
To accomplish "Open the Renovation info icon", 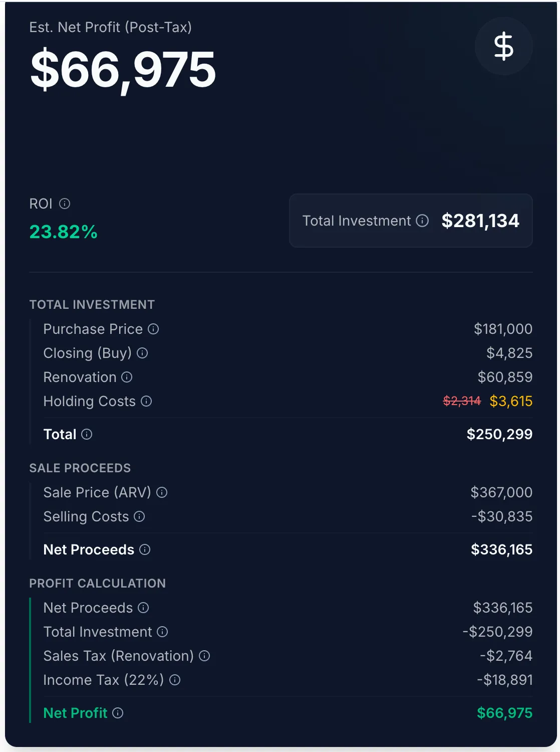I will point(127,377).
